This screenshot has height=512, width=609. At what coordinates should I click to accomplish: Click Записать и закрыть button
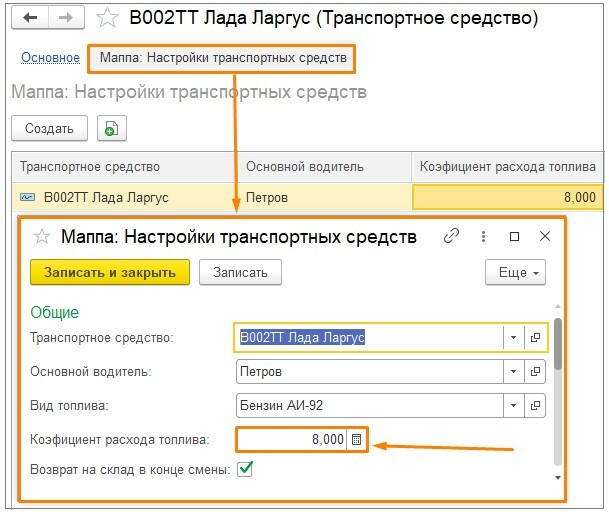pos(110,272)
